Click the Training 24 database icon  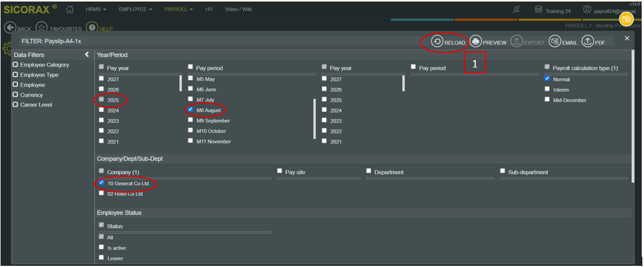click(538, 9)
